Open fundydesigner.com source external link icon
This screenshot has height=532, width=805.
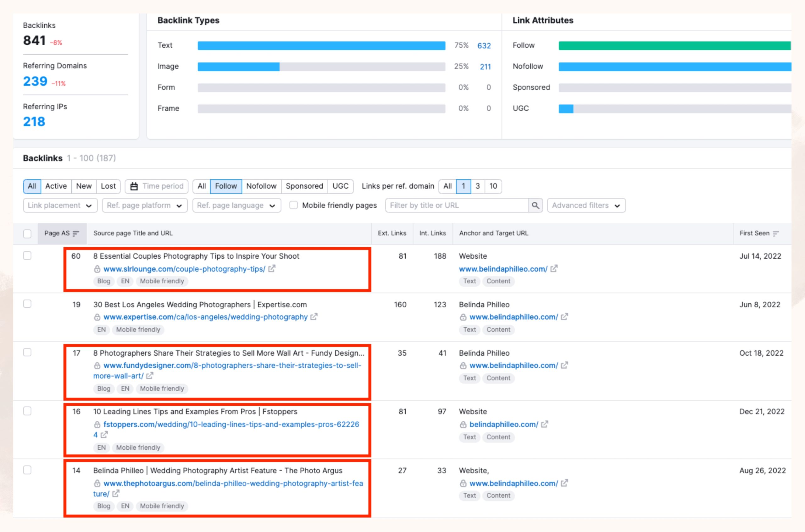click(150, 376)
